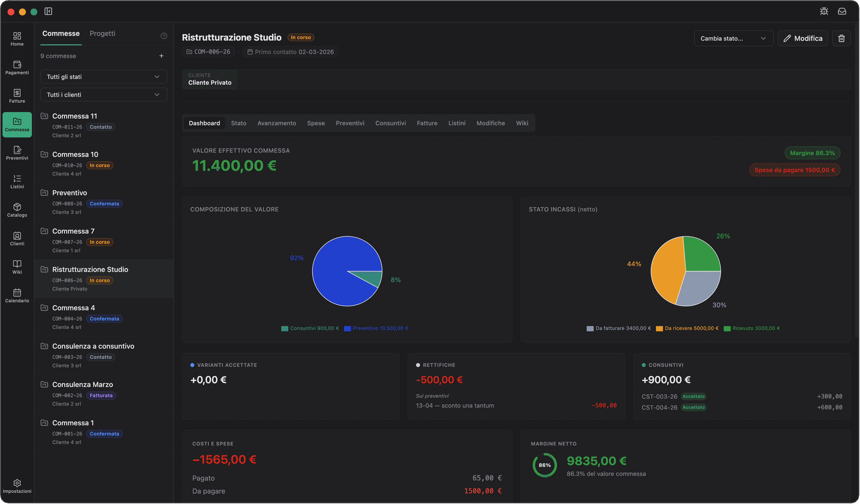Viewport: 860px width, 504px height.
Task: Delete commessa using the trash icon
Action: [842, 38]
